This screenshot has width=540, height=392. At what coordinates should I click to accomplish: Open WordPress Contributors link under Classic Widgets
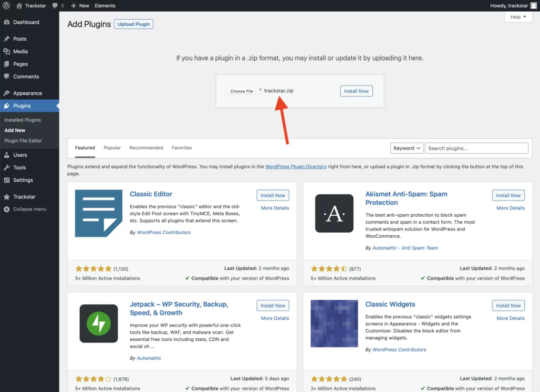tap(399, 349)
